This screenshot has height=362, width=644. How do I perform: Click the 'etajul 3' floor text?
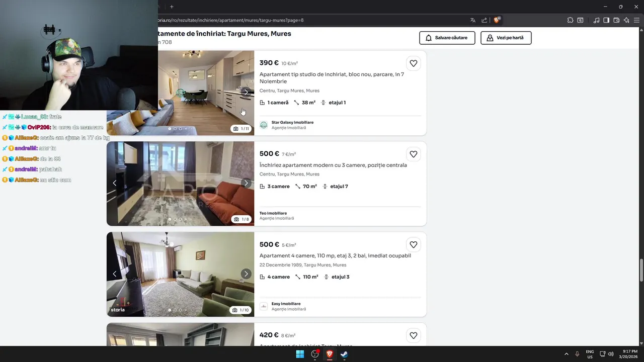340,277
